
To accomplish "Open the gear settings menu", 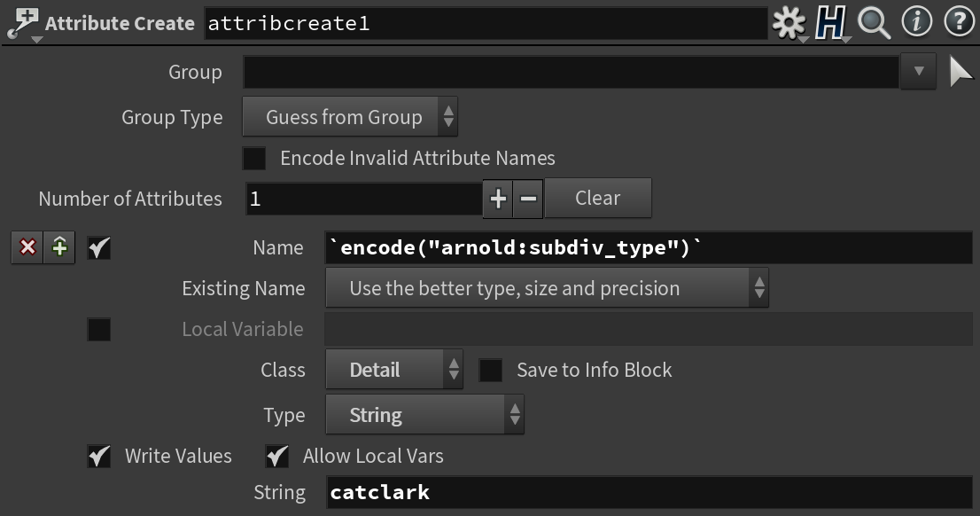I will (x=788, y=22).
